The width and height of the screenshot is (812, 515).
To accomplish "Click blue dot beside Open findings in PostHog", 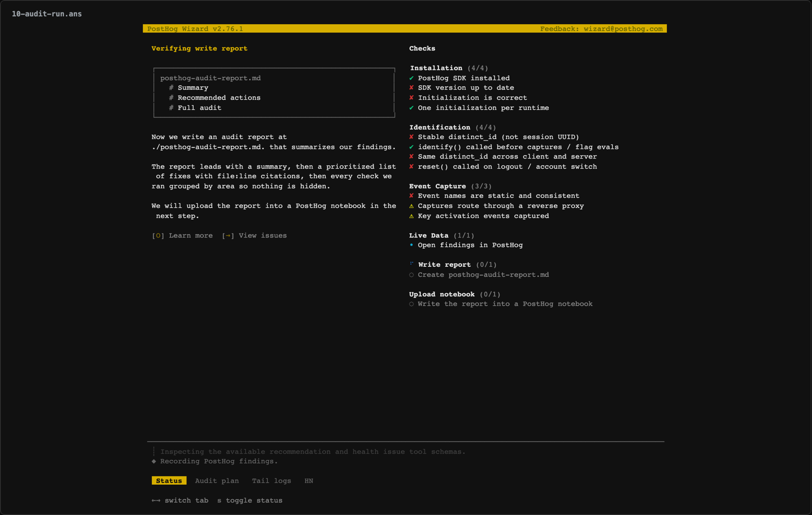I will pyautogui.click(x=412, y=245).
